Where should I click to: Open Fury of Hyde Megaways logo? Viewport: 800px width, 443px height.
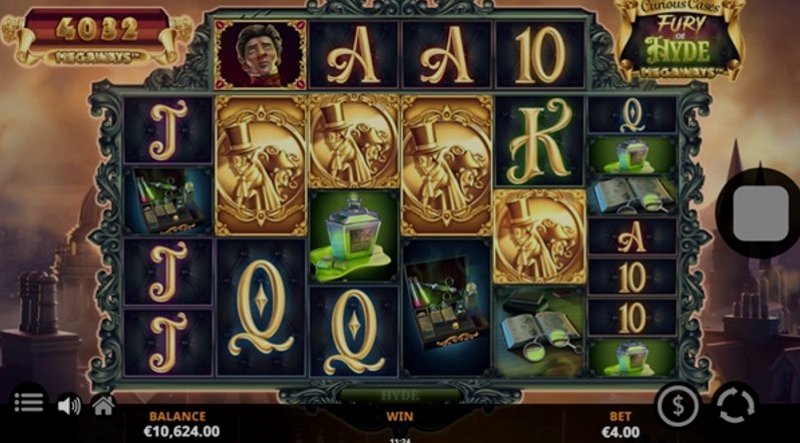tap(680, 39)
